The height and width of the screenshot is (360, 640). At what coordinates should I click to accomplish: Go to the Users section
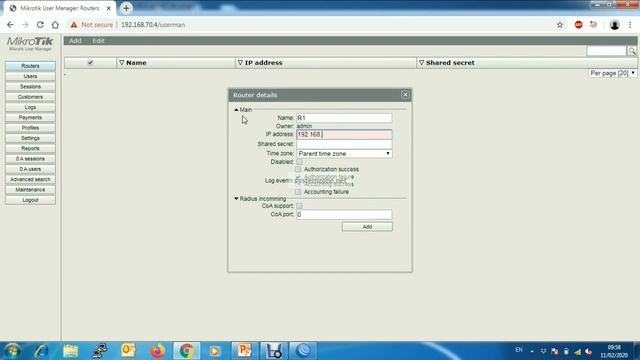pyautogui.click(x=30, y=76)
